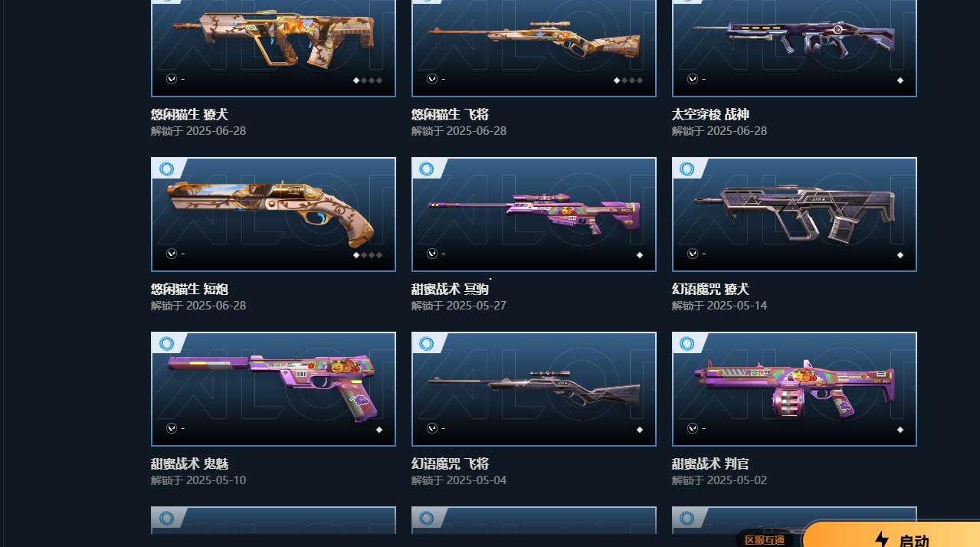Click blue circle badge on 幻语魔咒 飞将 card

pos(427,343)
